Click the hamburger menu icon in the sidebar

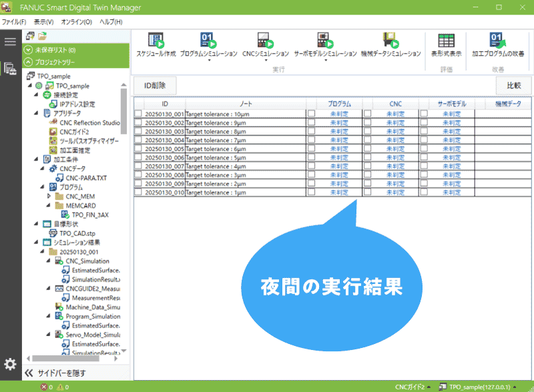[x=10, y=42]
